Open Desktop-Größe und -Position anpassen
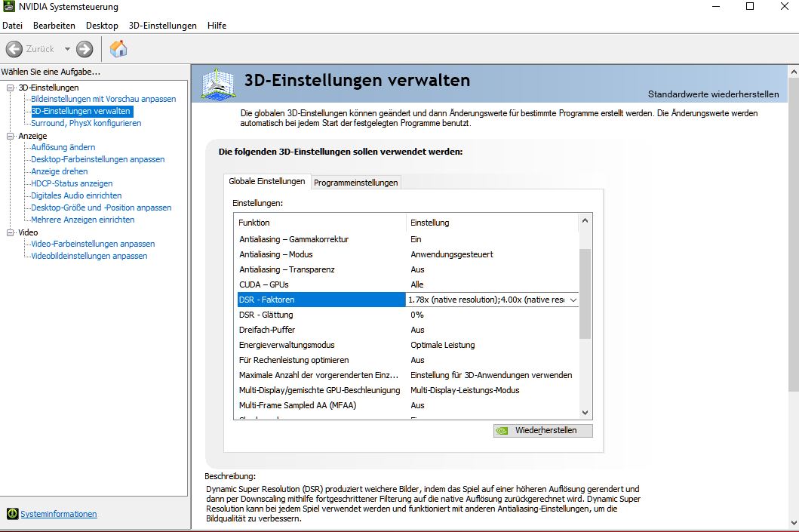 tap(101, 208)
